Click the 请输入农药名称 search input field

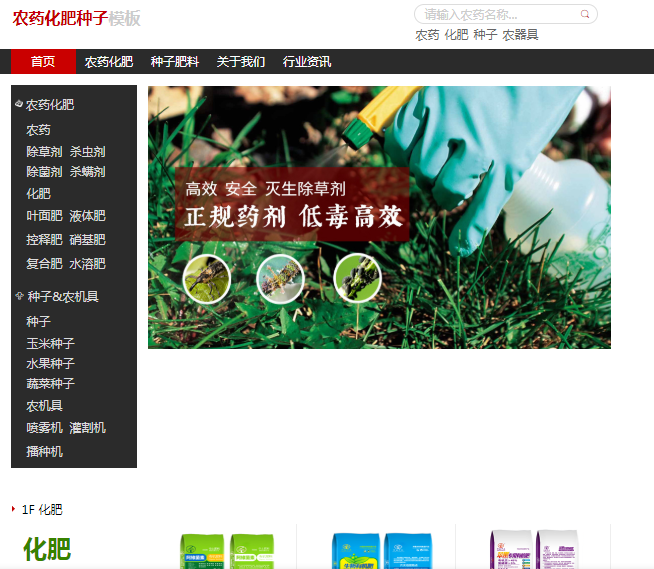[495, 14]
